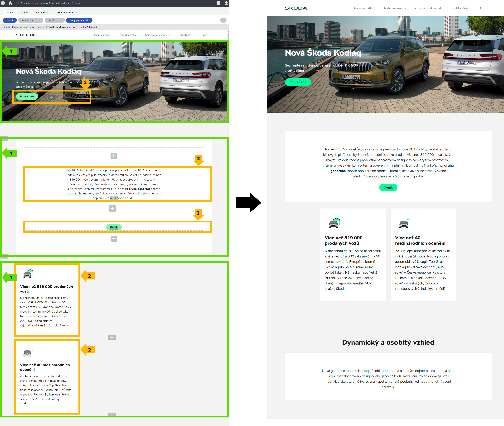
Task: Expand Servis a příslušenství in editor navigation
Action: coord(159,35)
